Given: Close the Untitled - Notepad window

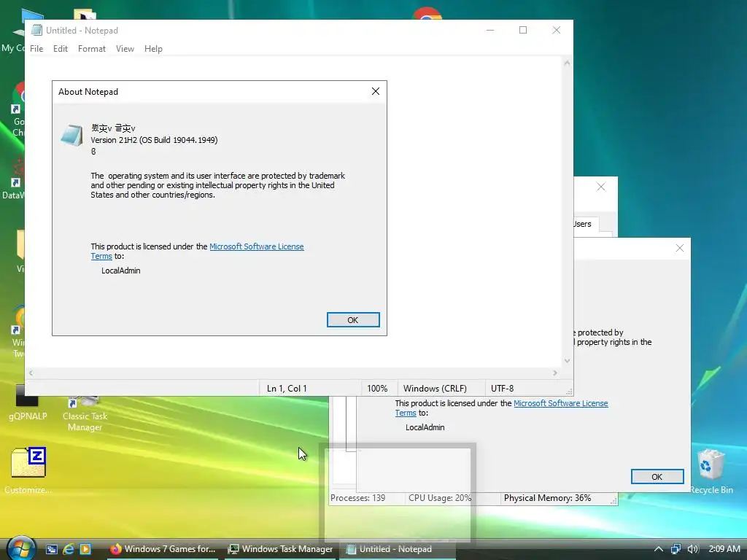Looking at the screenshot, I should (x=556, y=30).
